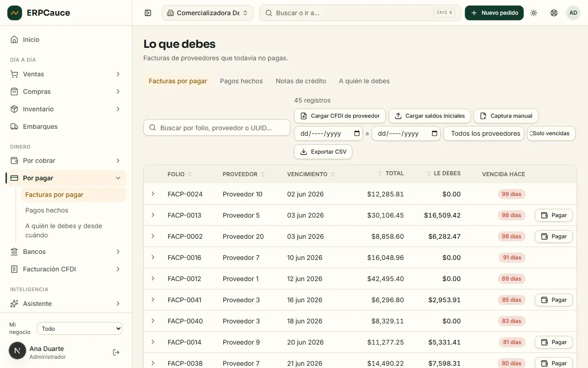Screen dimensions: 588x368
Task: Open the Comercializadora company selector
Action: 208,13
